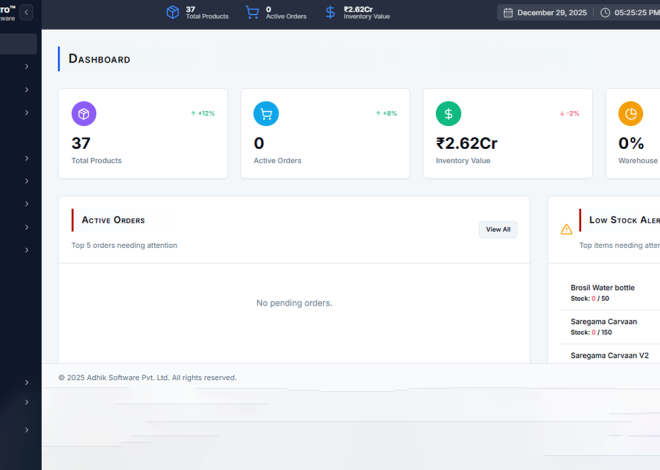Click the green up arrow next to +12%
This screenshot has height=470, width=660.
tap(193, 114)
